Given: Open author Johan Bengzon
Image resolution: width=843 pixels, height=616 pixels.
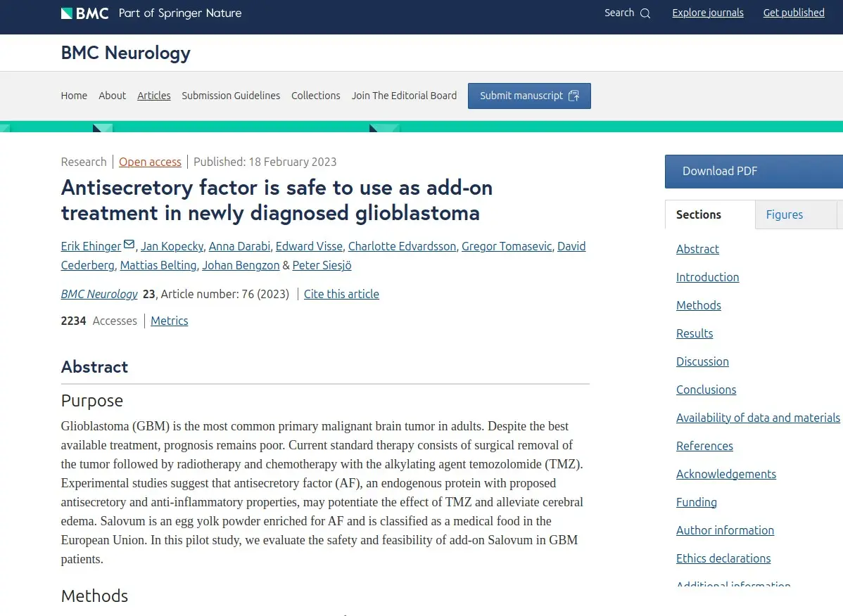Looking at the screenshot, I should [241, 265].
